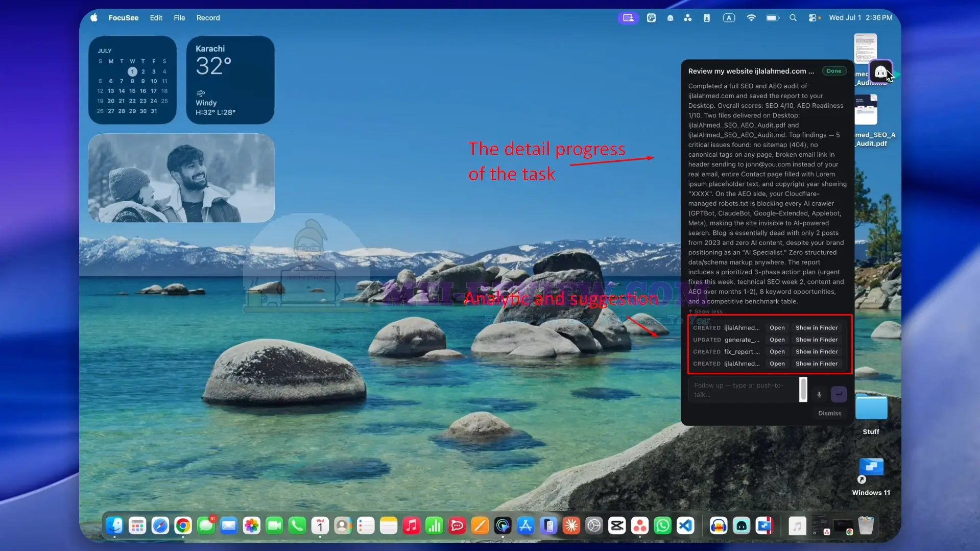
Task: Open Control Center in the menu bar
Action: point(812,18)
